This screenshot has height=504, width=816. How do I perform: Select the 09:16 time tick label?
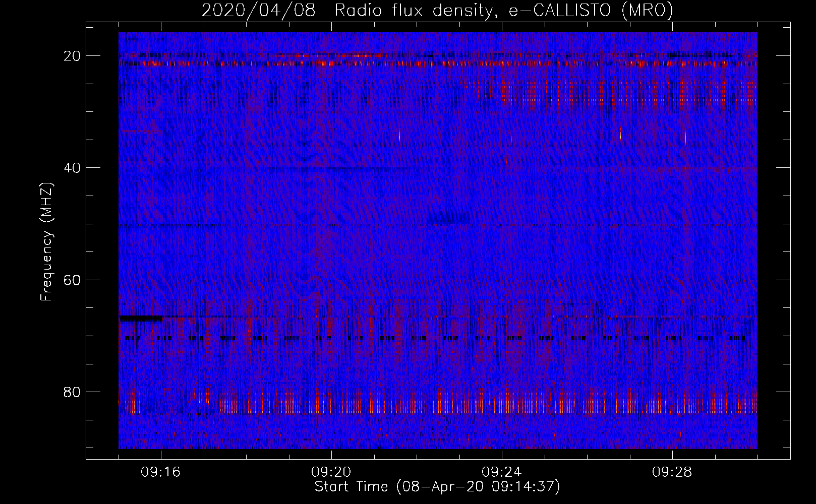tap(161, 472)
